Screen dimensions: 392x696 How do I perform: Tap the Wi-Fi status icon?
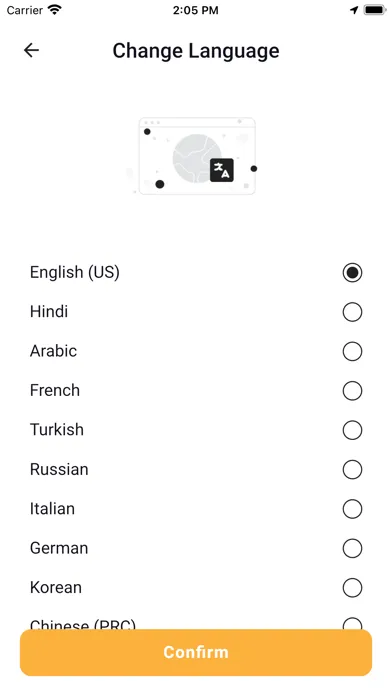(x=55, y=10)
